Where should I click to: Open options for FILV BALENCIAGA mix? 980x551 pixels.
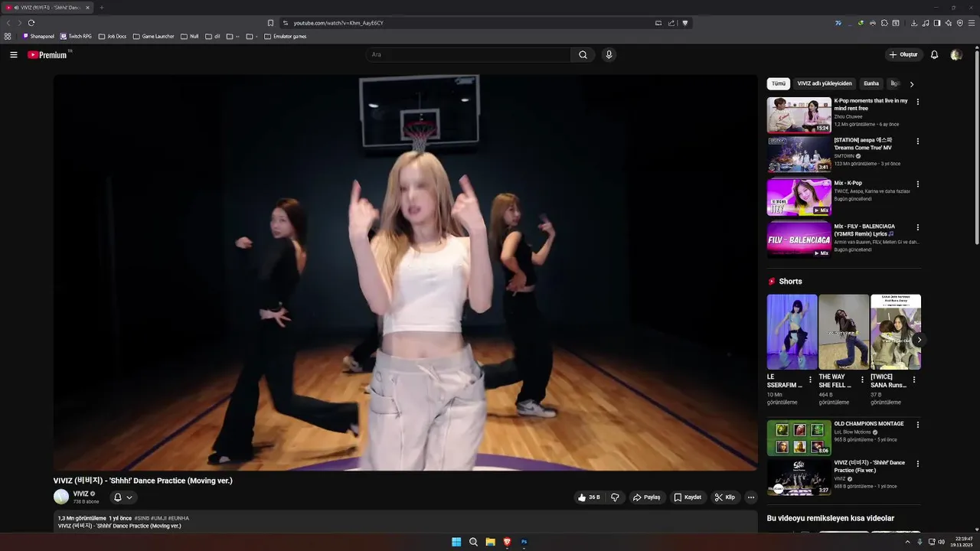click(918, 227)
